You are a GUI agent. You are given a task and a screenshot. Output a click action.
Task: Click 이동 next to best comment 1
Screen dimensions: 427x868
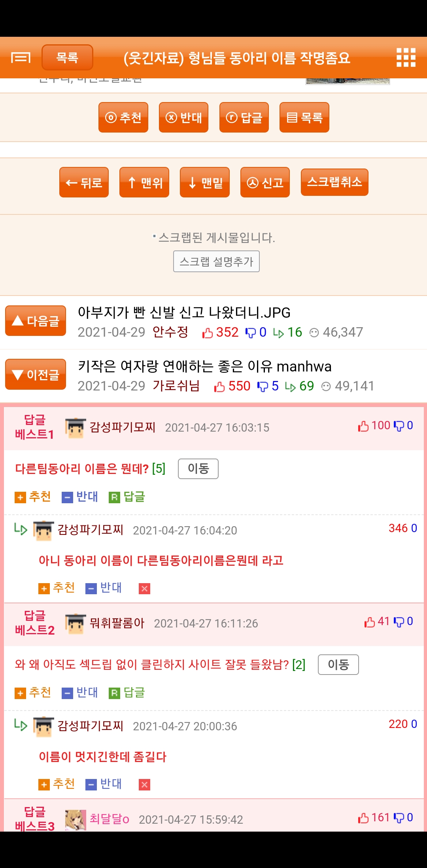[x=198, y=469]
